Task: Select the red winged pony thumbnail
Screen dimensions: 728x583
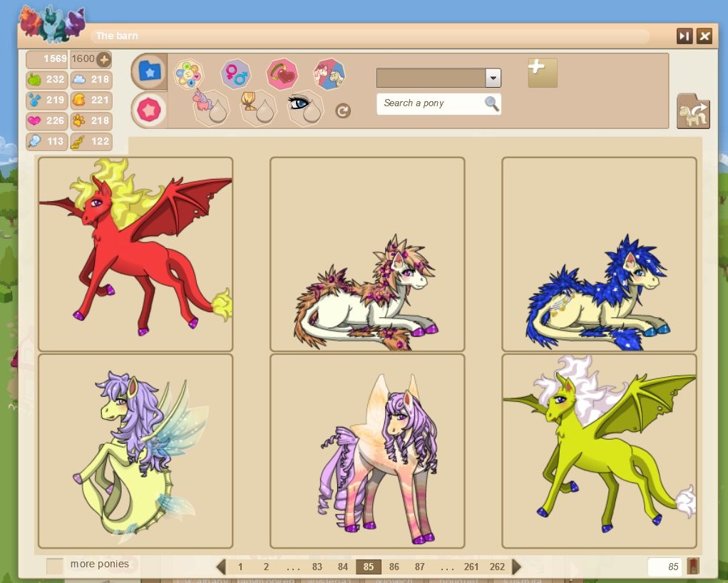Action: point(135,254)
